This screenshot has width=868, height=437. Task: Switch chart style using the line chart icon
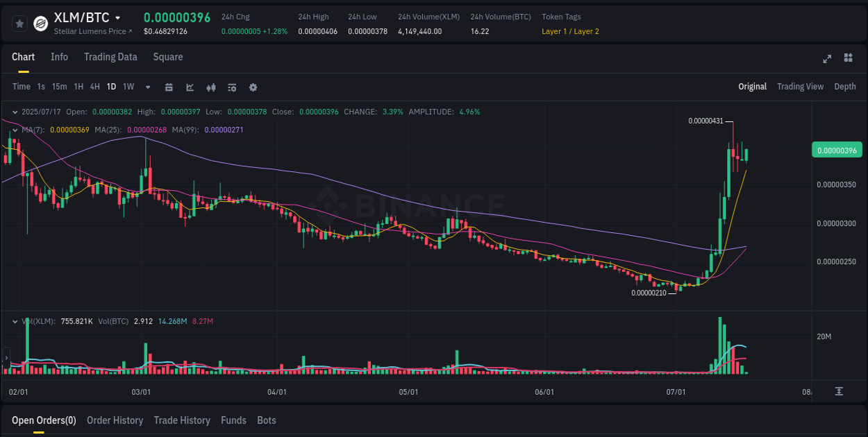[x=189, y=87]
